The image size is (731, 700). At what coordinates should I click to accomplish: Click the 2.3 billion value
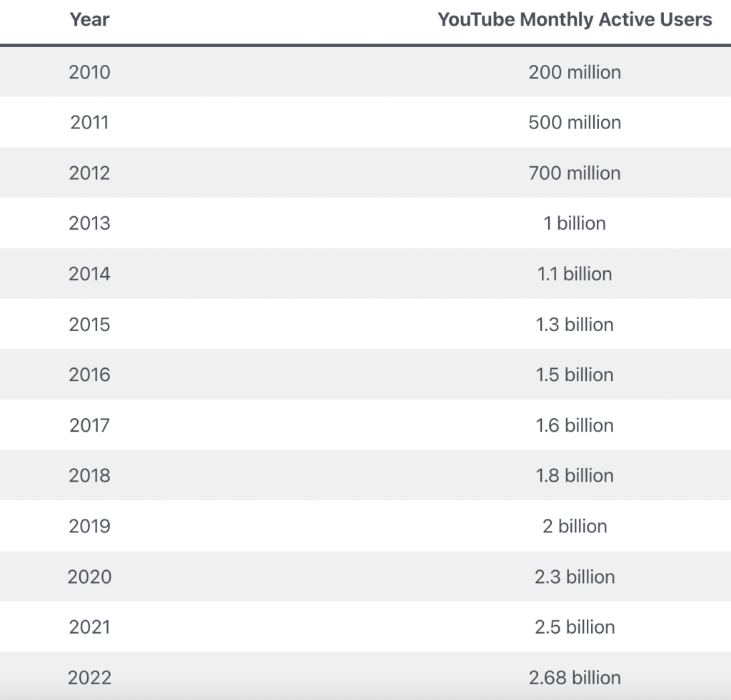coord(575,577)
